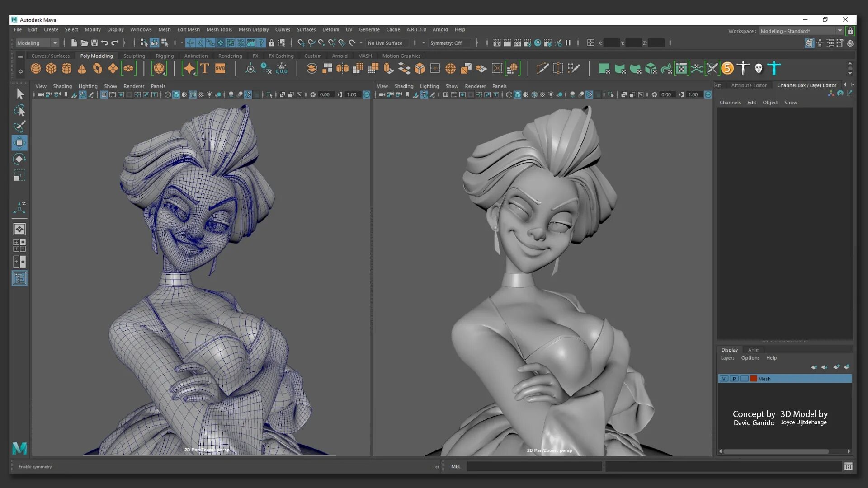Toggle visibility of the Mesh display layer
868x488 pixels.
click(724, 379)
